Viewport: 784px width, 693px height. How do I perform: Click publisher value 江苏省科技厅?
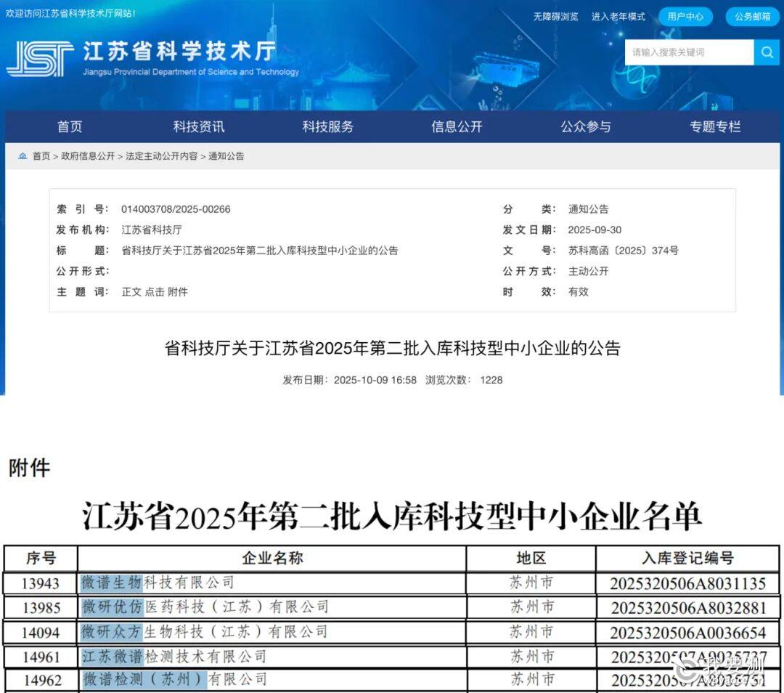[152, 230]
